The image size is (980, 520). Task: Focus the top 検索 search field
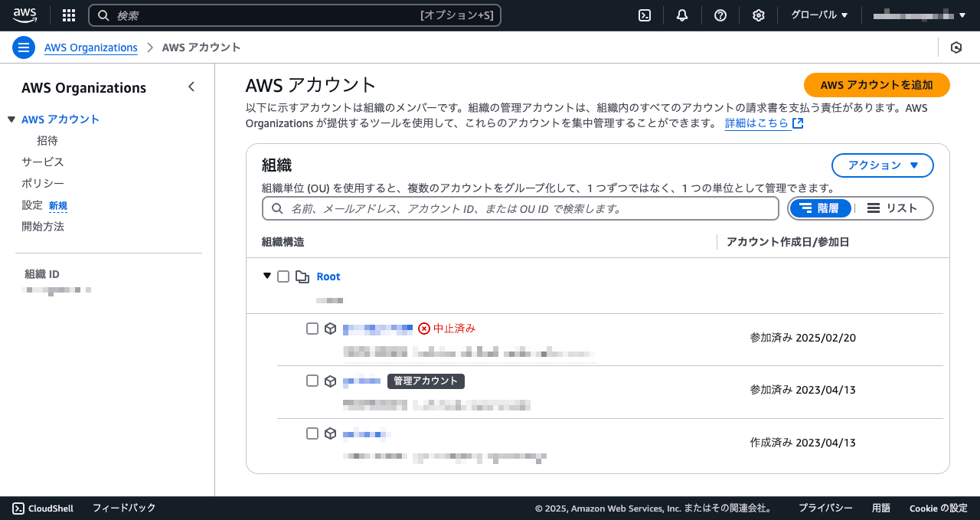pyautogui.click(x=295, y=15)
